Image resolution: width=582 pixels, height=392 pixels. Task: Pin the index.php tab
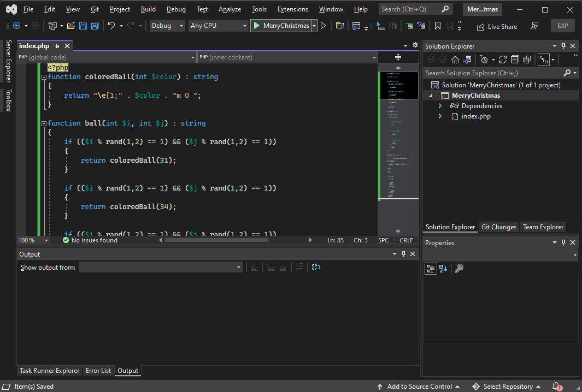(x=57, y=46)
